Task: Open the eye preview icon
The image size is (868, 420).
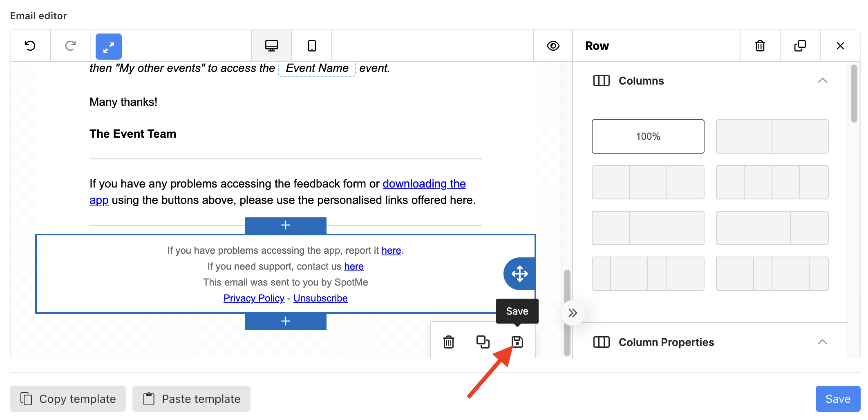Action: tap(553, 46)
